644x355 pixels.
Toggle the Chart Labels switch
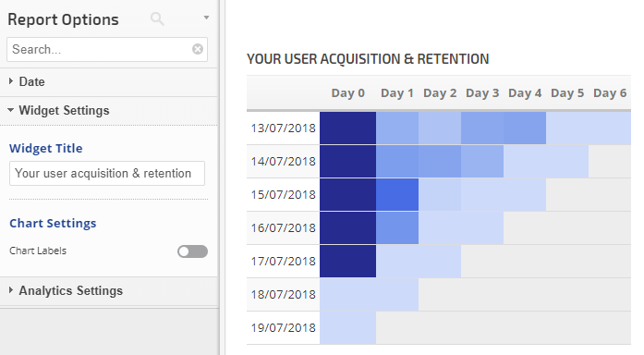(192, 251)
